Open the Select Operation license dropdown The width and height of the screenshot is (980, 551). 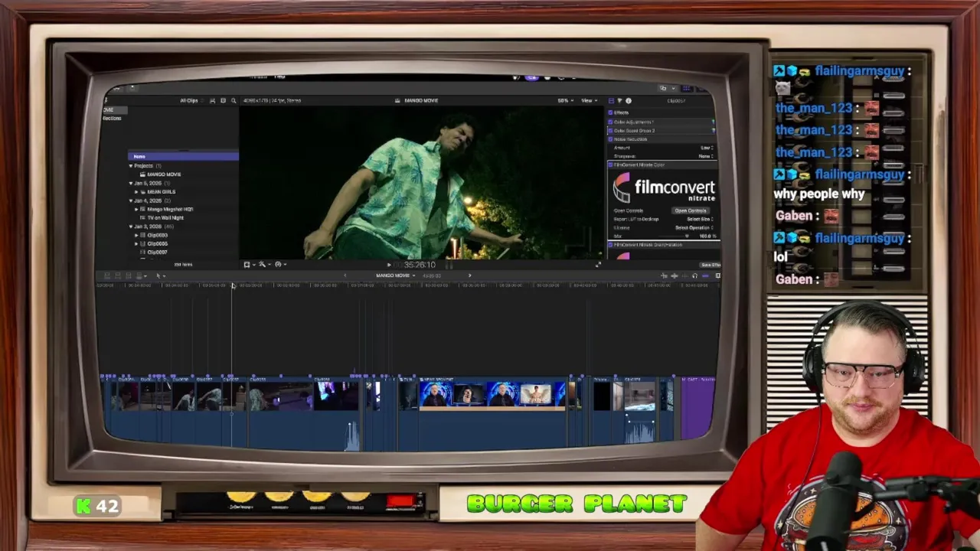coord(694,227)
